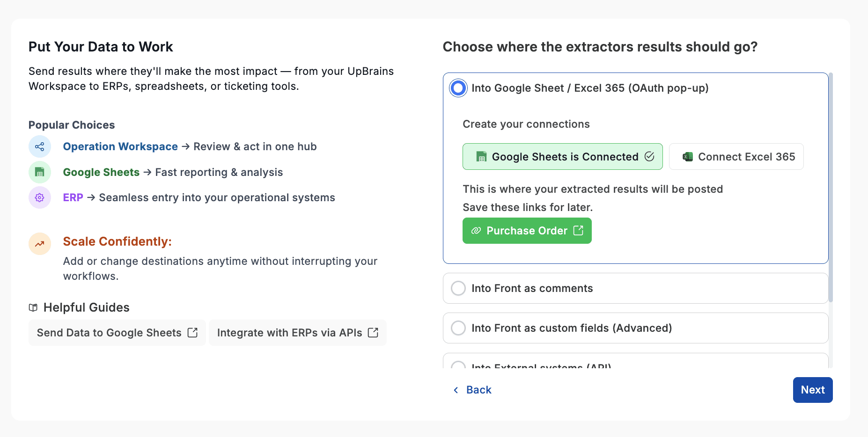Go back using the Back chevron

click(456, 390)
